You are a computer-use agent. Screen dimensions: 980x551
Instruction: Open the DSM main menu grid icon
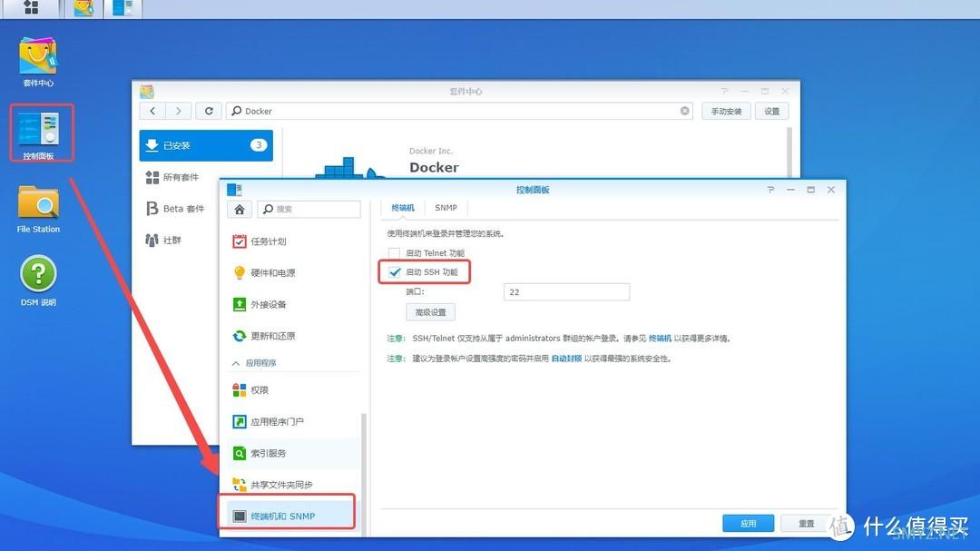[x=31, y=7]
